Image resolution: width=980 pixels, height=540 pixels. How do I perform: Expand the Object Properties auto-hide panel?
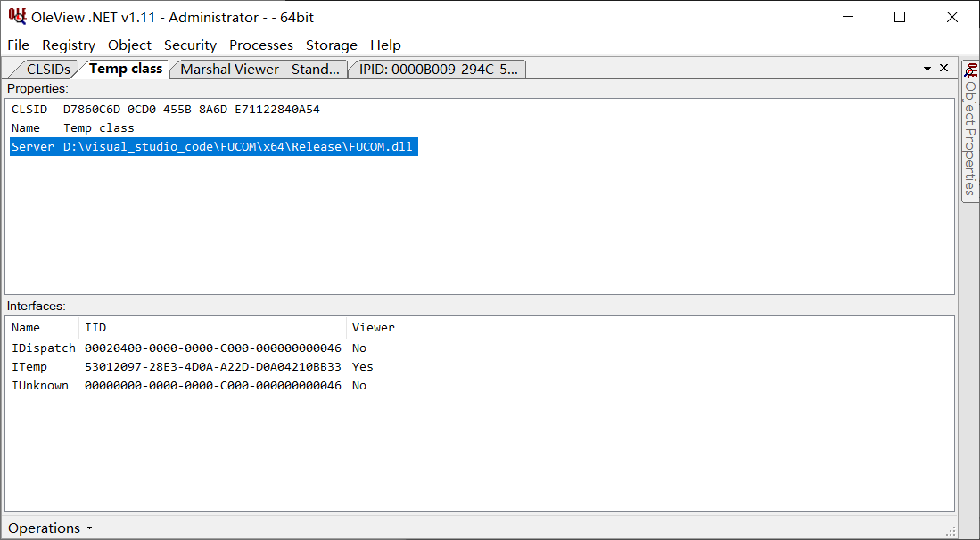(x=970, y=131)
